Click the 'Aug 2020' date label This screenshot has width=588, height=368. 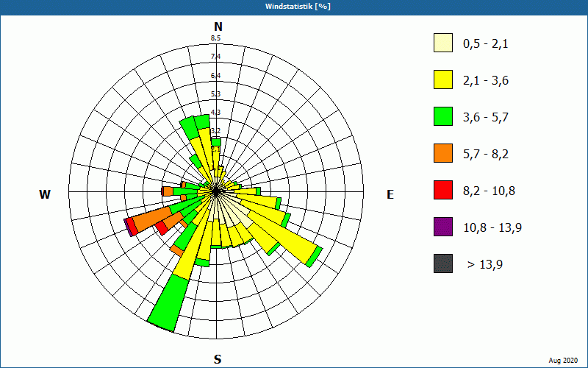[x=563, y=361]
